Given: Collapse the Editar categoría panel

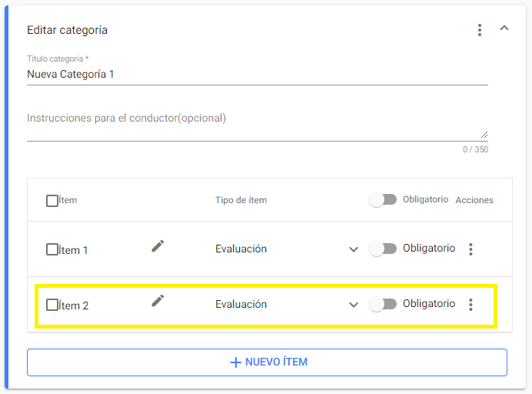Looking at the screenshot, I should pyautogui.click(x=504, y=28).
